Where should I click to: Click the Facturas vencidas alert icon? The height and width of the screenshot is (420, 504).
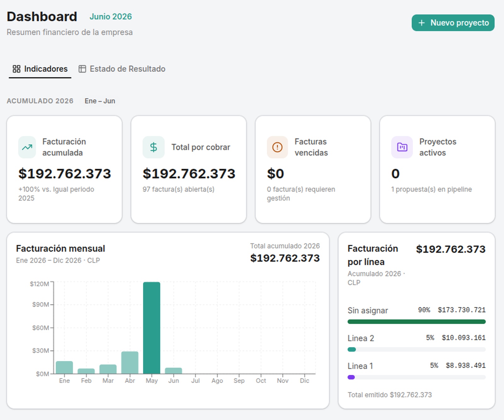(277, 147)
